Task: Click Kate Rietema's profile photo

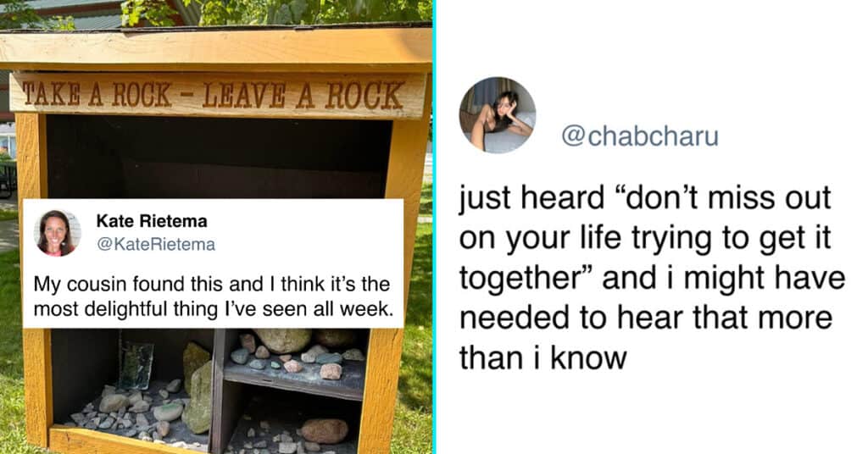Action: click(x=58, y=233)
